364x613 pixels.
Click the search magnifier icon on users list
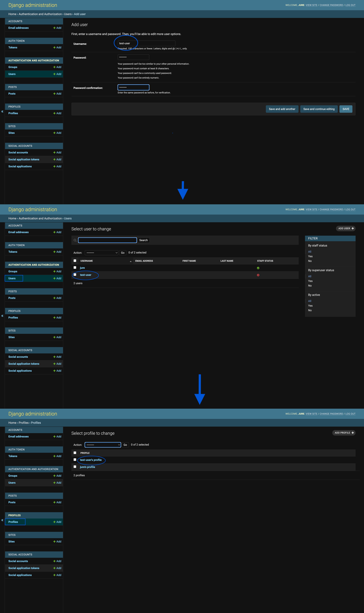[75, 240]
